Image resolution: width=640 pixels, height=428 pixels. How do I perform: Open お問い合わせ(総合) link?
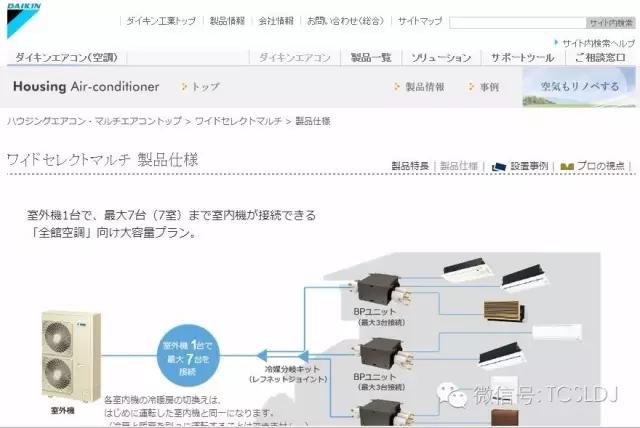click(346, 21)
